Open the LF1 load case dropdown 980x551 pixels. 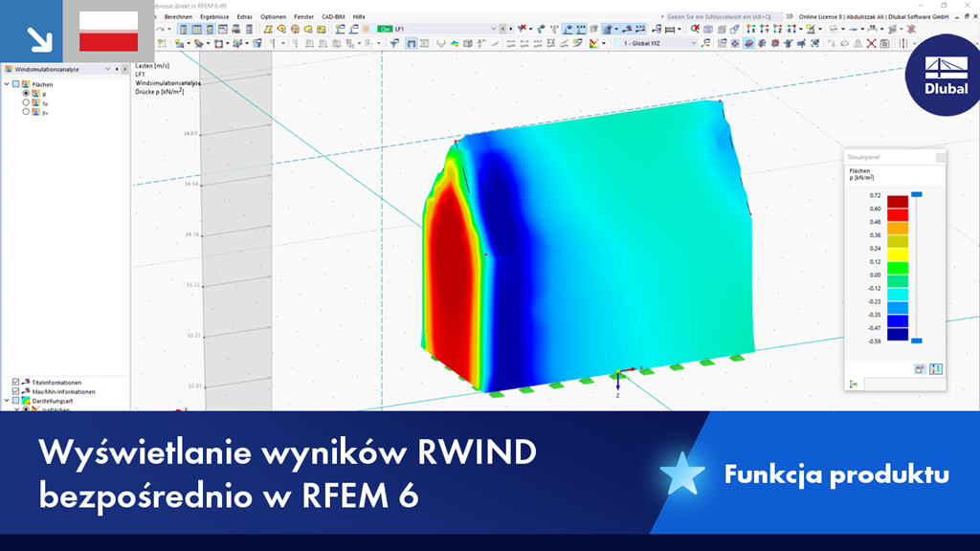493,29
